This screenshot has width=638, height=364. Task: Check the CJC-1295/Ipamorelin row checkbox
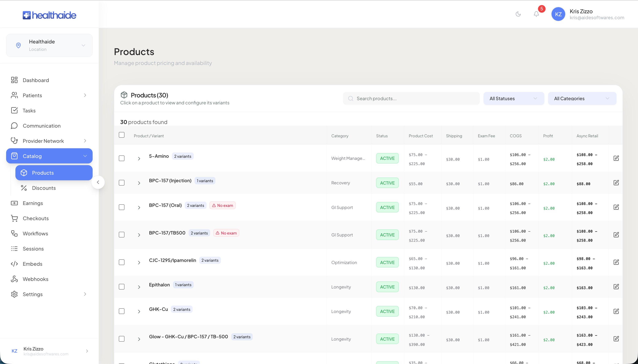coord(122,262)
